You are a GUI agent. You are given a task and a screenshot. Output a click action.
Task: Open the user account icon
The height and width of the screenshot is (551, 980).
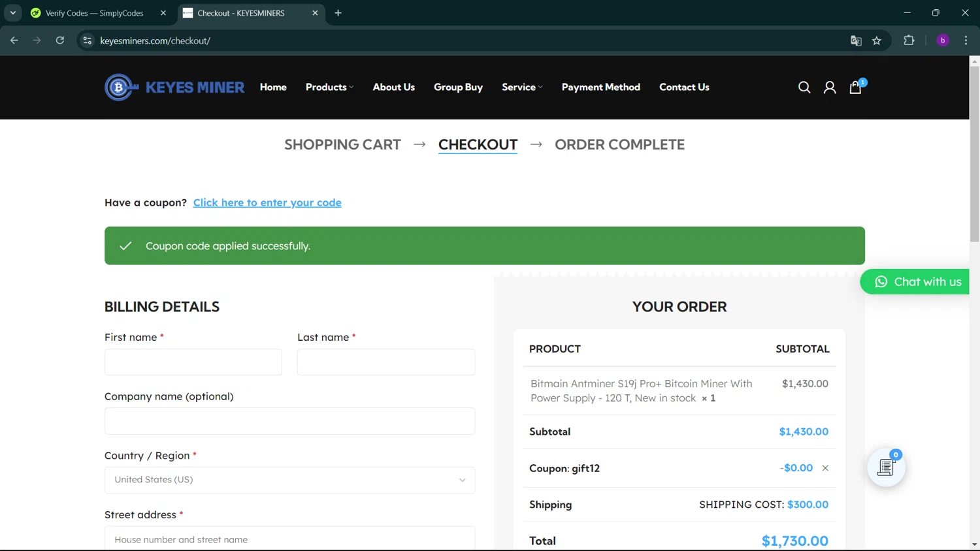pyautogui.click(x=830, y=87)
